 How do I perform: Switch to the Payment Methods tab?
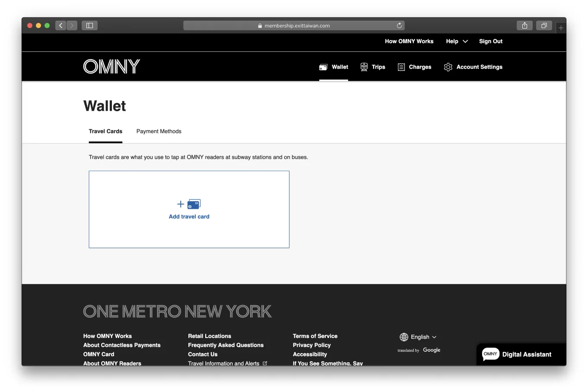click(x=159, y=131)
